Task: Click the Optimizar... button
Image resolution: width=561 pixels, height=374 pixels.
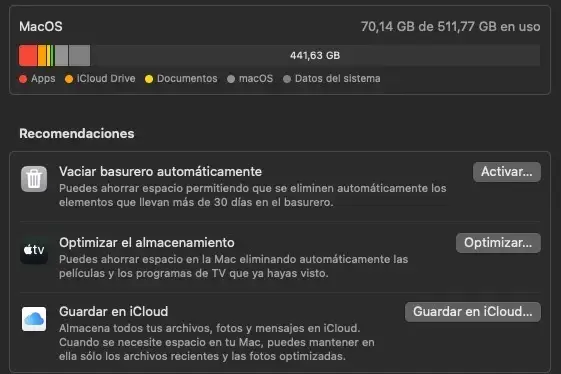Action: [x=498, y=243]
